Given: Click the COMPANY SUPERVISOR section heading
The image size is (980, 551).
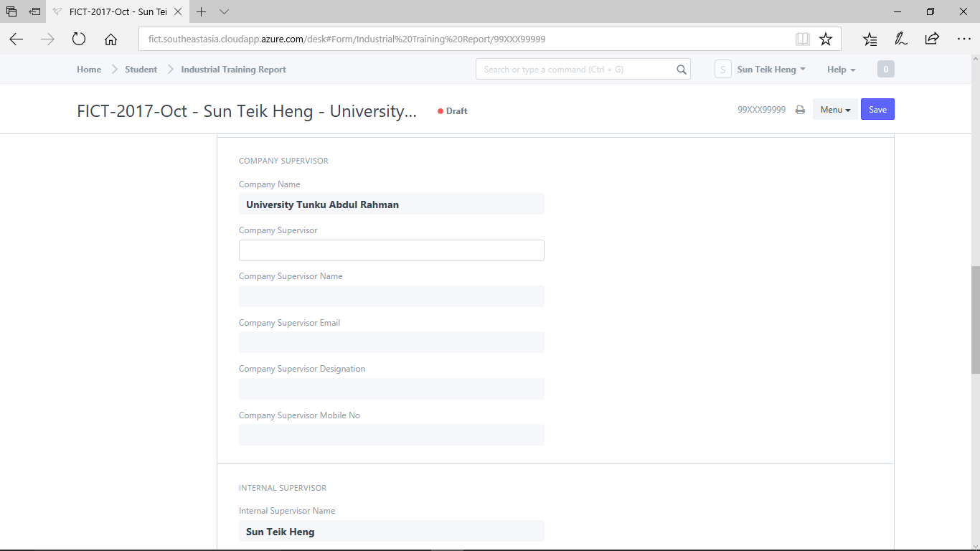Looking at the screenshot, I should (283, 161).
